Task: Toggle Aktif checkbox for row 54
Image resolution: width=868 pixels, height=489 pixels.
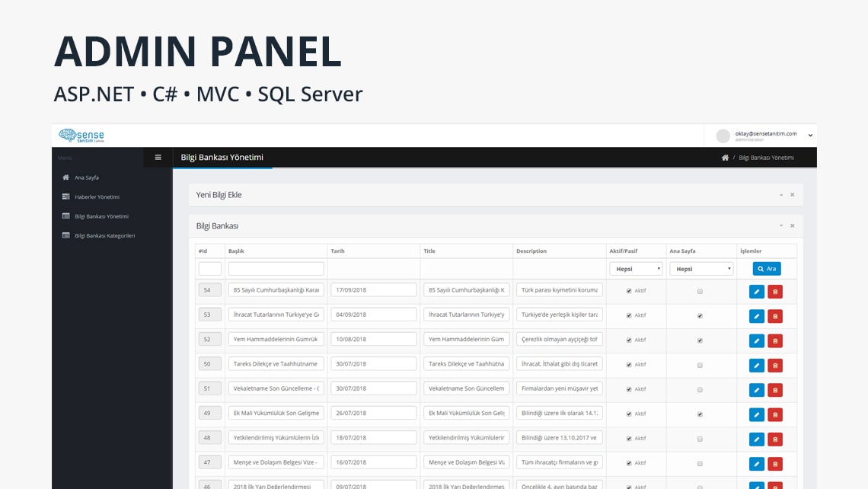Action: (x=628, y=291)
